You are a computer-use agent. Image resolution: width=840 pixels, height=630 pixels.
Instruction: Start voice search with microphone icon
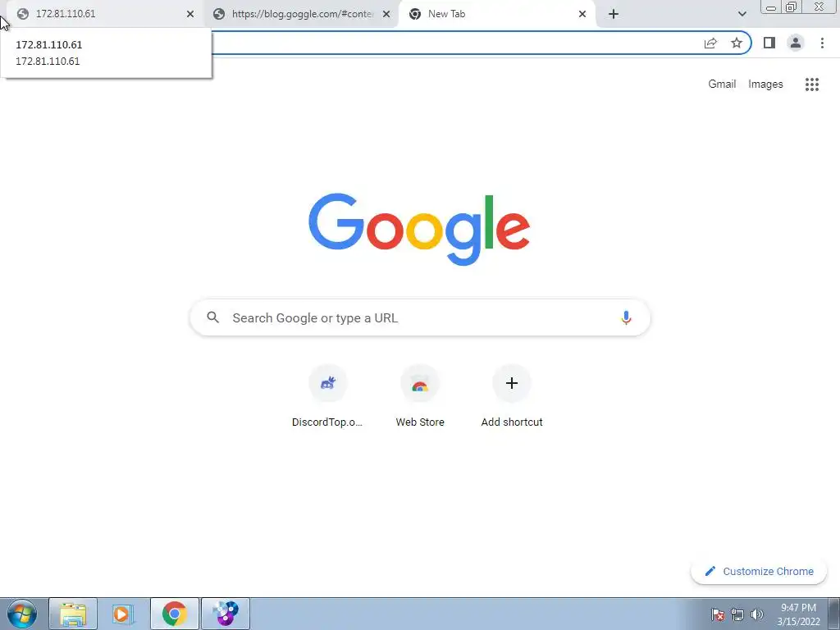coord(625,317)
